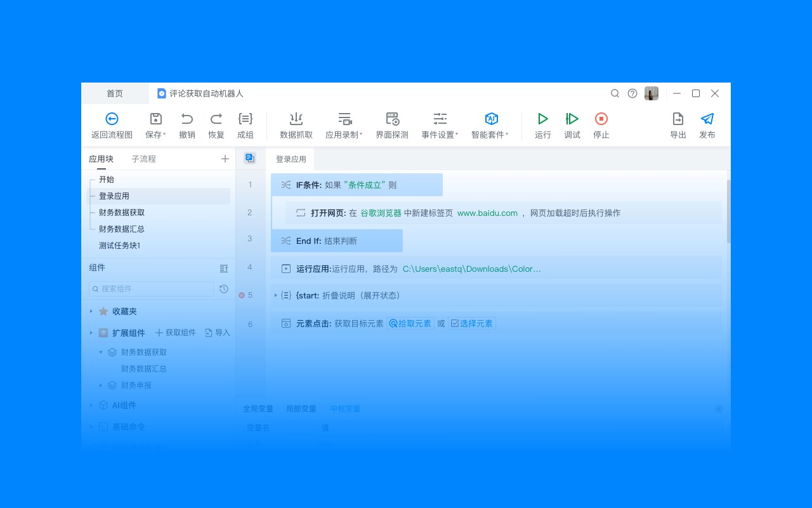Screen dimensions: 812x508
Task: Switch to 全局变量 tab
Action: 258,409
